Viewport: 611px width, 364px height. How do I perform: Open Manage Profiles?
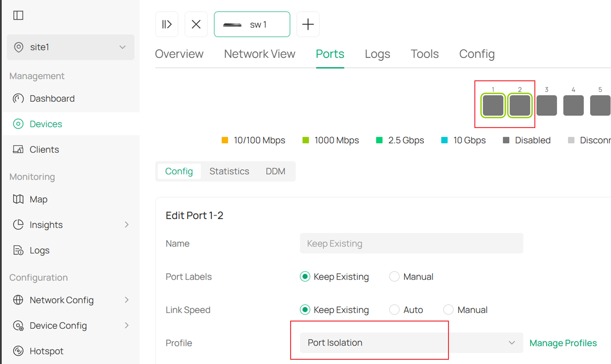563,343
